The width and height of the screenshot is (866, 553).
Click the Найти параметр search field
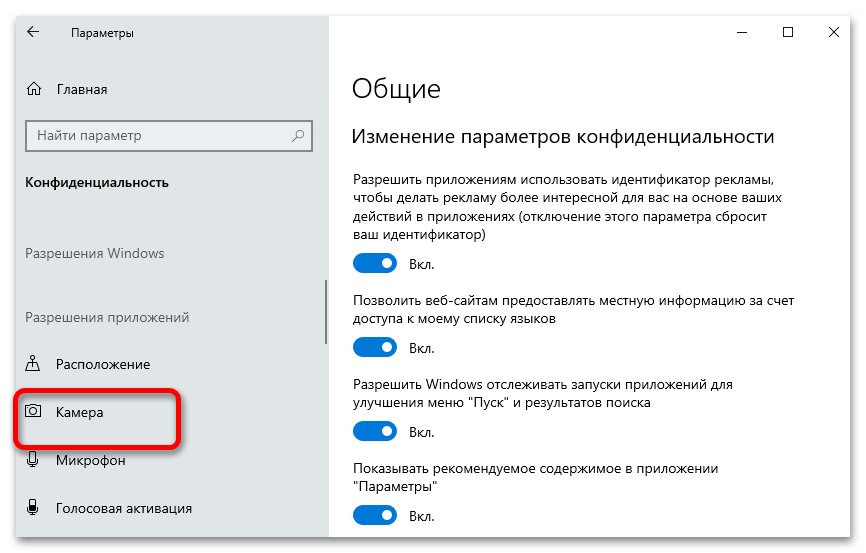point(169,136)
